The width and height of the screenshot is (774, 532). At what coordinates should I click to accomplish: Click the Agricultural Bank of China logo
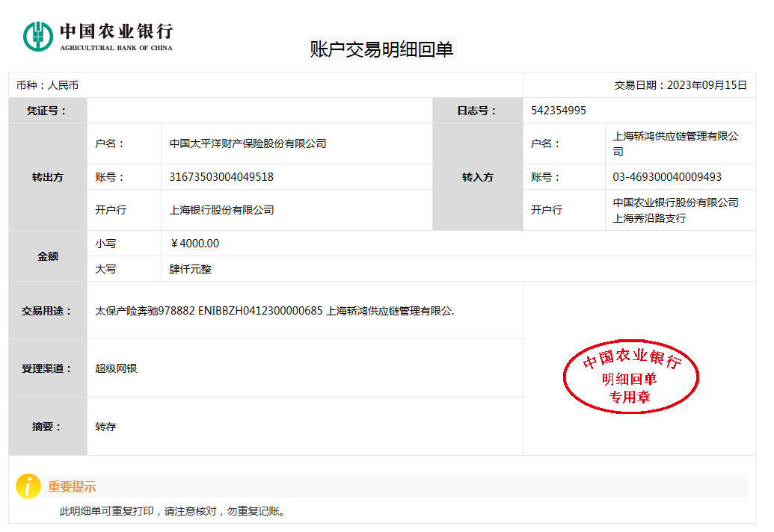pyautogui.click(x=98, y=36)
